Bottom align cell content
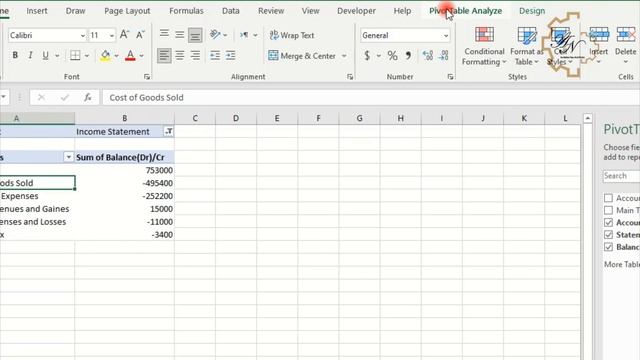Screen dimensions: 640x360 pyautogui.click(x=195, y=35)
